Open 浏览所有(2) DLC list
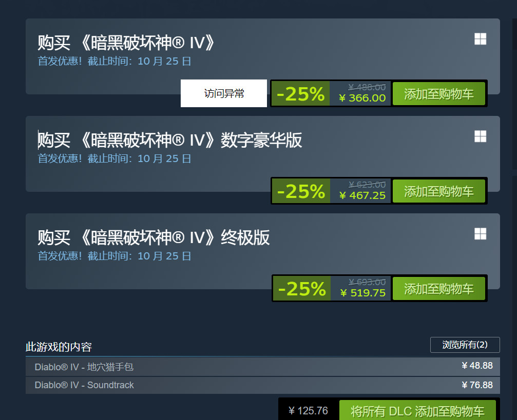This screenshot has width=517, height=420. (x=465, y=345)
